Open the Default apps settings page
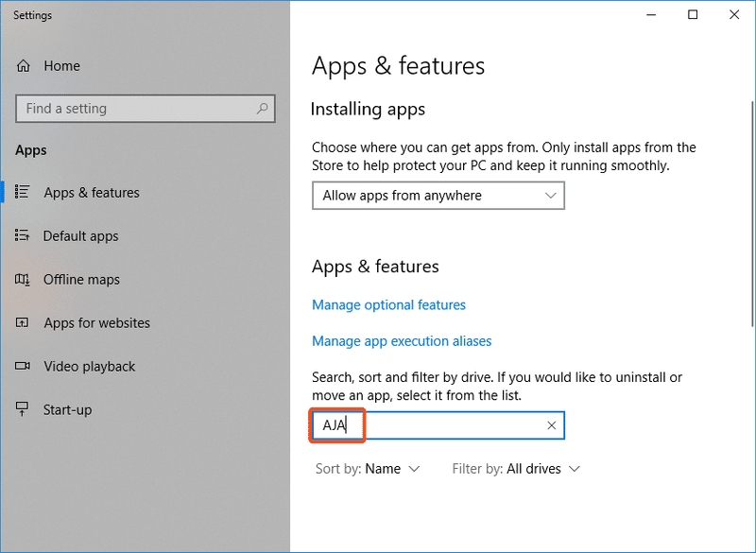This screenshot has height=553, width=756. (x=81, y=236)
